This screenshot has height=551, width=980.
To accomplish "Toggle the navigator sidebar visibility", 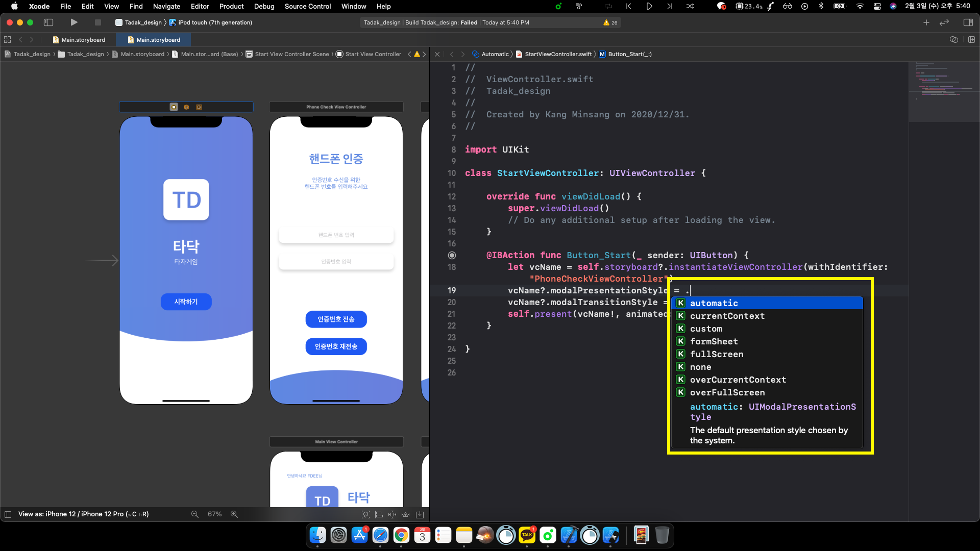I will tap(48, 22).
